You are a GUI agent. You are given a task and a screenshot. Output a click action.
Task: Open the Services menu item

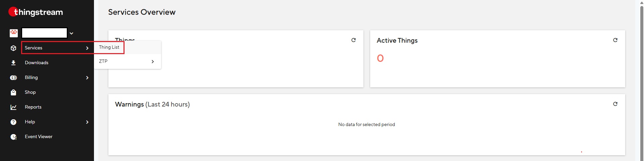pyautogui.click(x=34, y=48)
